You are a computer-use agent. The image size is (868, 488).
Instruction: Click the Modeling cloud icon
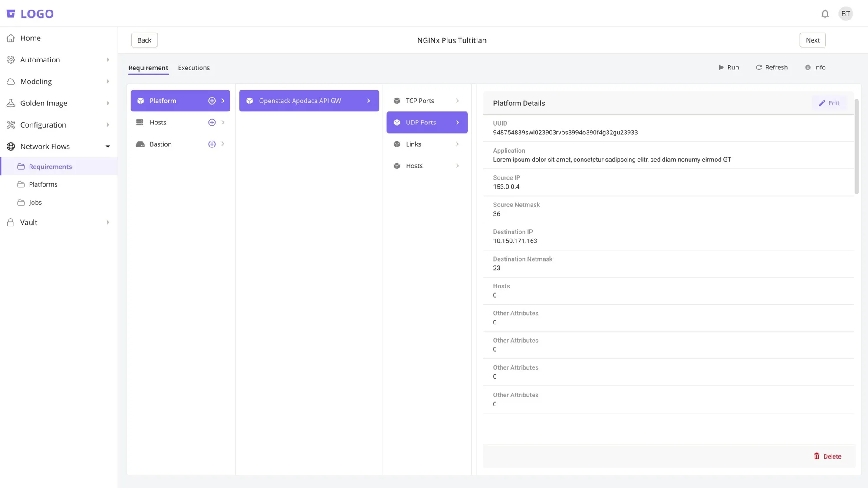click(11, 82)
